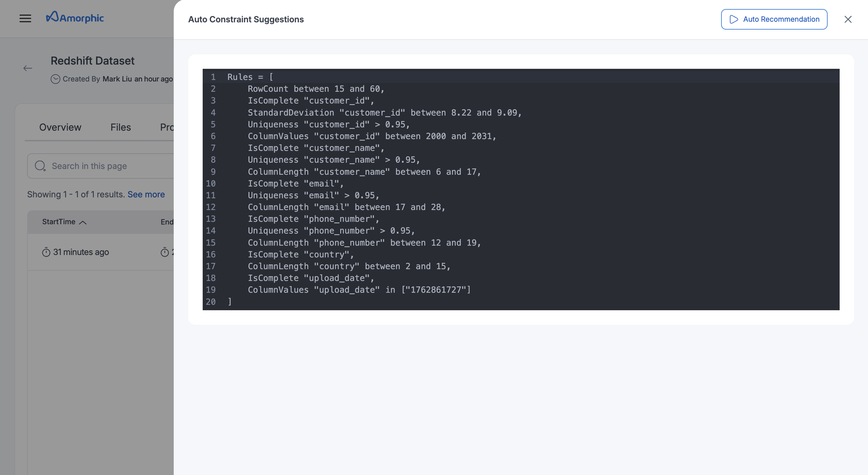
Task: Click line number 19 in the code gutter
Action: click(x=211, y=290)
